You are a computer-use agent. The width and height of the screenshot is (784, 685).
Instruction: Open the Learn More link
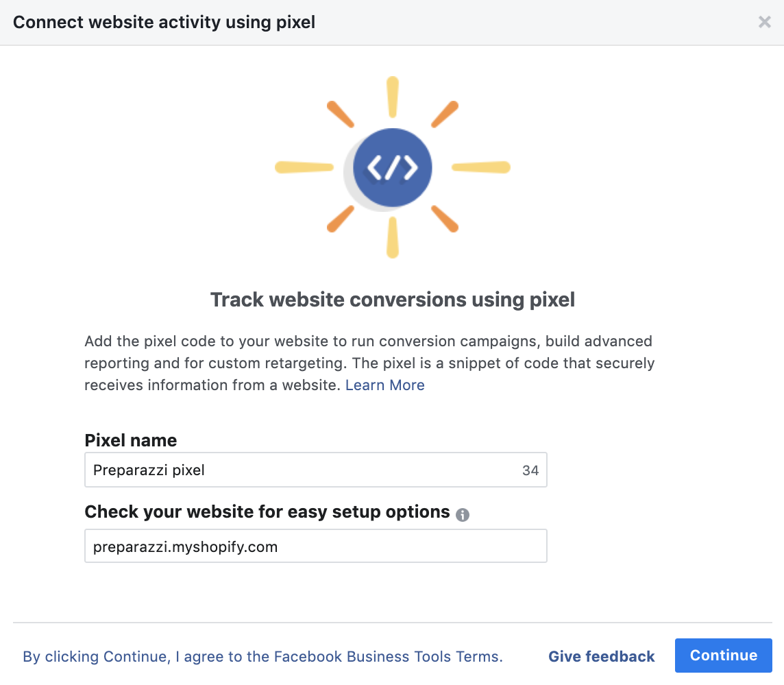[x=384, y=385]
